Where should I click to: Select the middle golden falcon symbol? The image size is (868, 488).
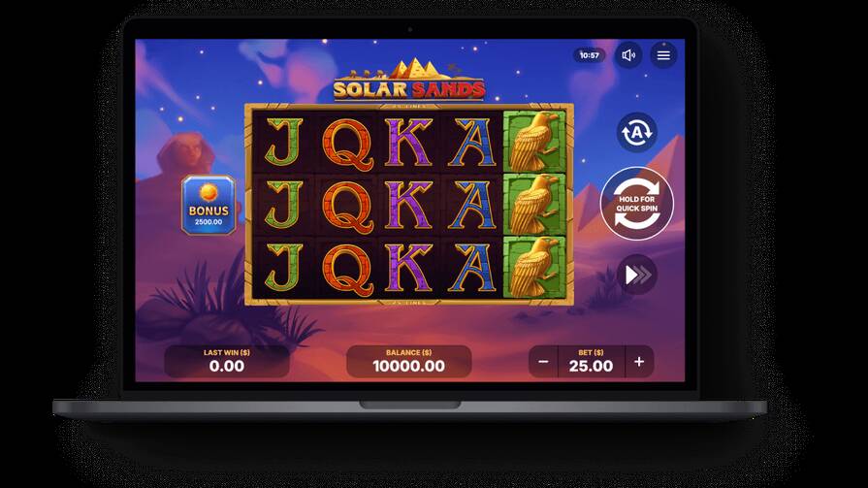tap(534, 205)
